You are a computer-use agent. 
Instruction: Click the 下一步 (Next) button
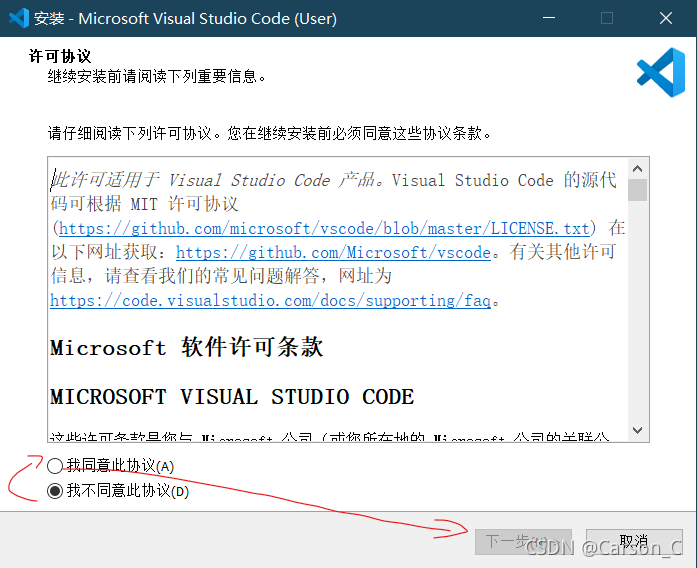pyautogui.click(x=523, y=542)
